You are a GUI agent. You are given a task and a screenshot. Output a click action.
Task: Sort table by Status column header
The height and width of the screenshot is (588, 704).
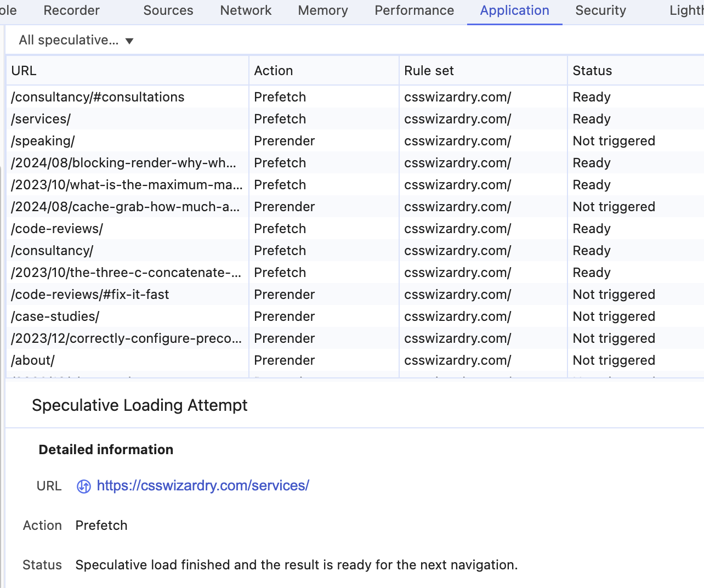636,70
